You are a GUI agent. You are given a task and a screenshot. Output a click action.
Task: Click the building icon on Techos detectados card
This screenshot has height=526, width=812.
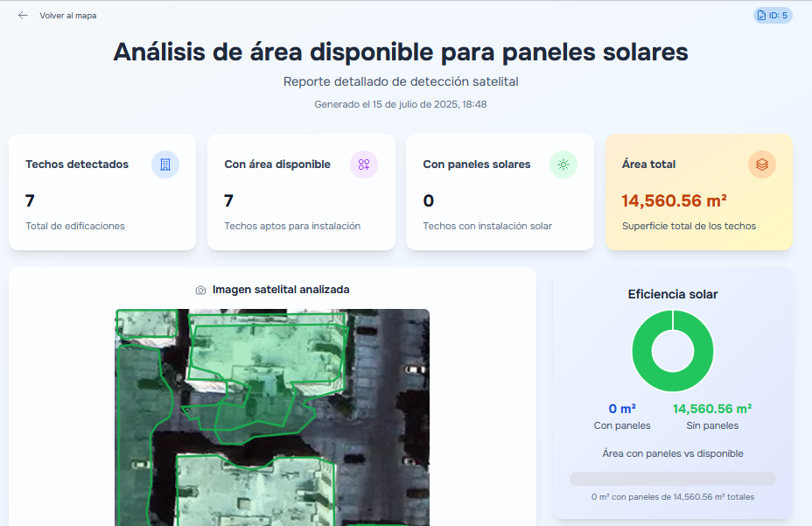coord(165,165)
